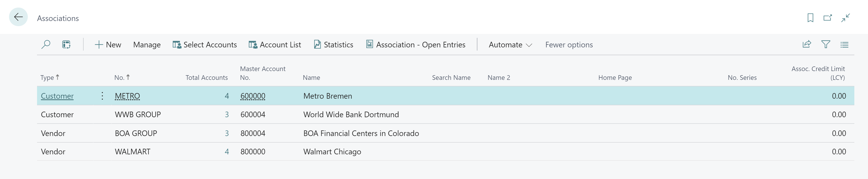The image size is (868, 179).
Task: Open the Customer link in the METRO row
Action: point(57,96)
